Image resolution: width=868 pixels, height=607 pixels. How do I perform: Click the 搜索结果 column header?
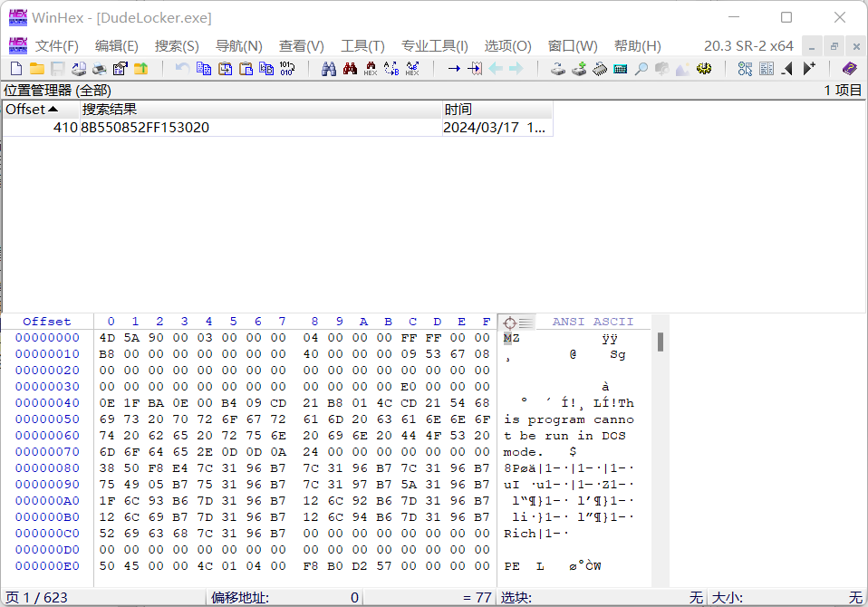[x=261, y=110]
